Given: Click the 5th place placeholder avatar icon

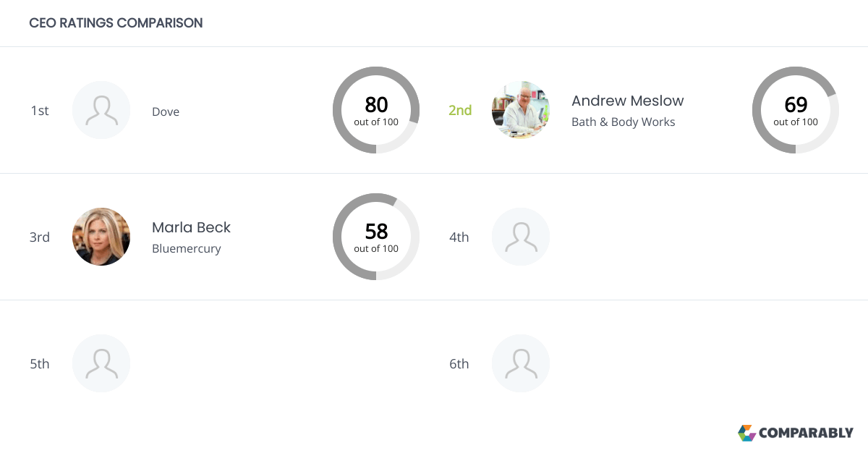Looking at the screenshot, I should 101,363.
